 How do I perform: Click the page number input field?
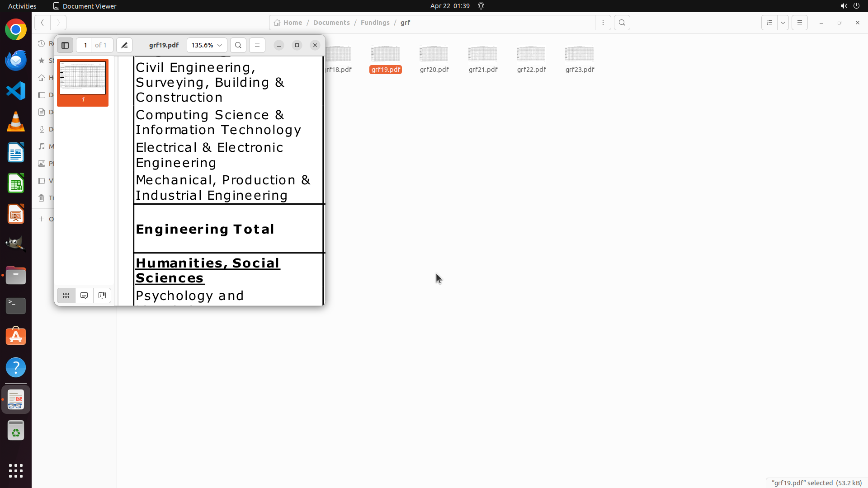point(85,45)
